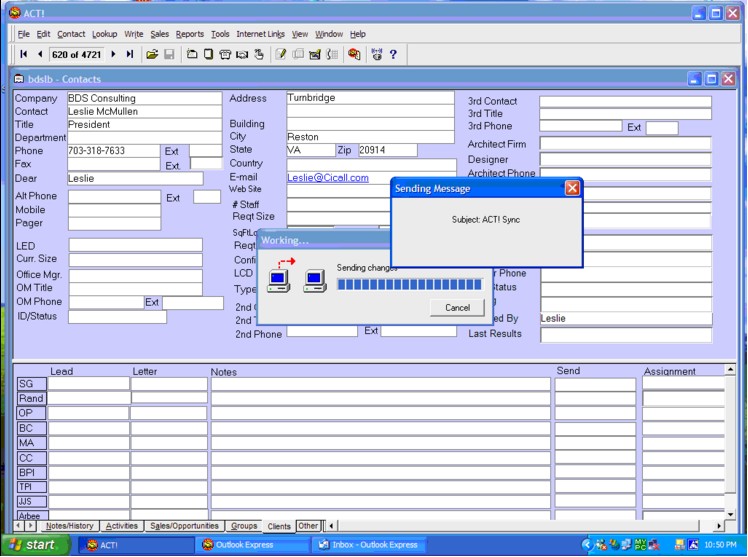
Task: Click the hand pointing to-do toolbar icon
Action: tap(259, 54)
